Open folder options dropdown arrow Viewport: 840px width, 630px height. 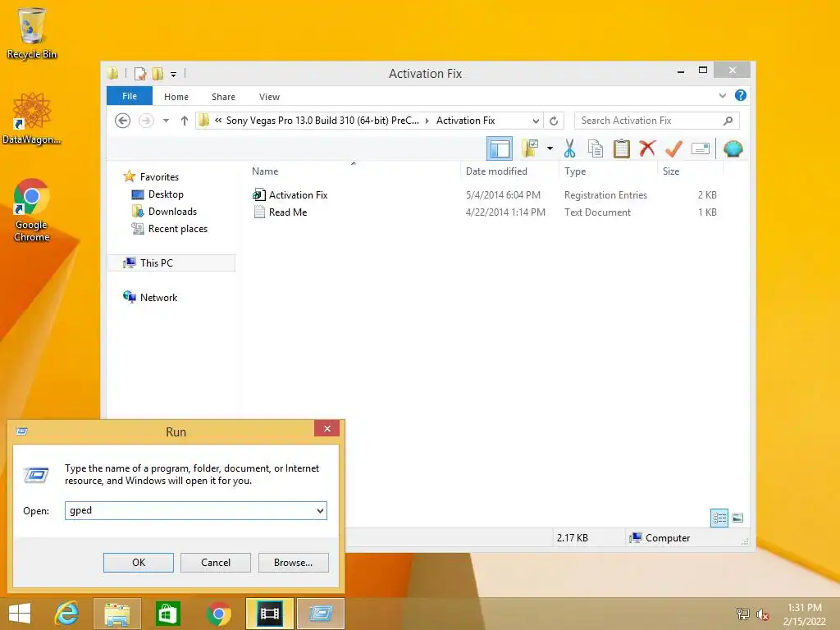[x=550, y=148]
